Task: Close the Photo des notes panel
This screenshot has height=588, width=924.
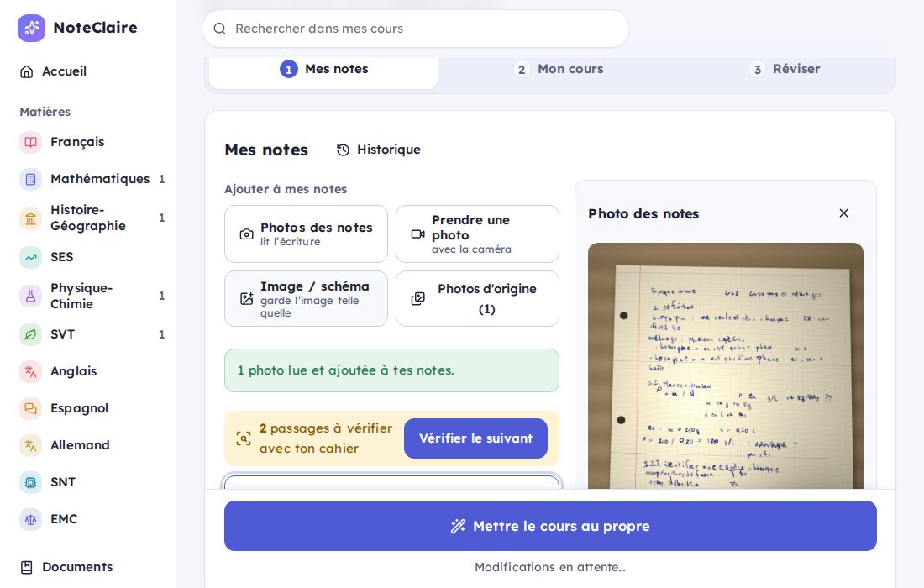Action: [x=844, y=213]
